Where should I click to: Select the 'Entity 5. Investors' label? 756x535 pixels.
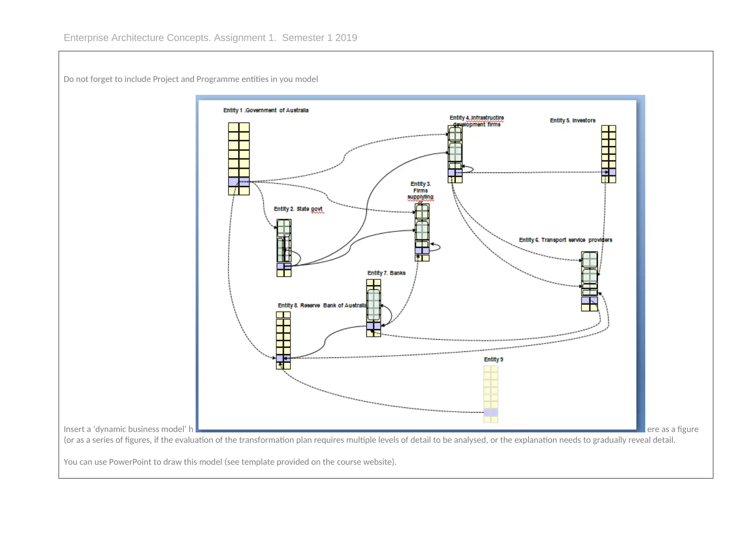tap(573, 120)
